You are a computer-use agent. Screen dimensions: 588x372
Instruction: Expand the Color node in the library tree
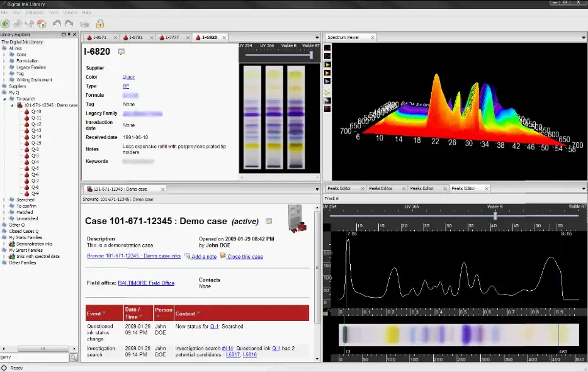pyautogui.click(x=4, y=55)
